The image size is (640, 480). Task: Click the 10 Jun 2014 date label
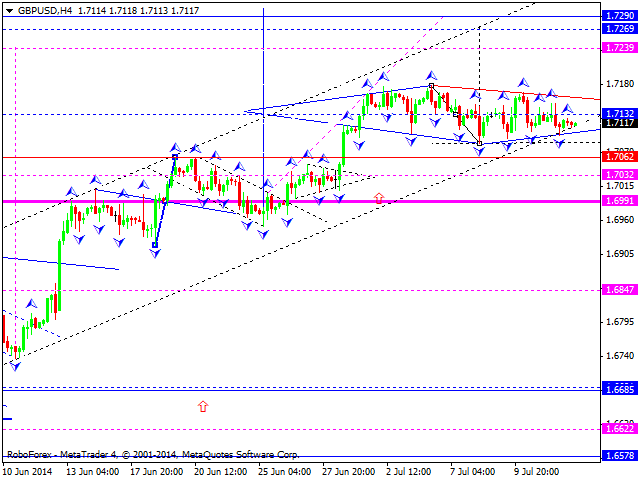29,472
